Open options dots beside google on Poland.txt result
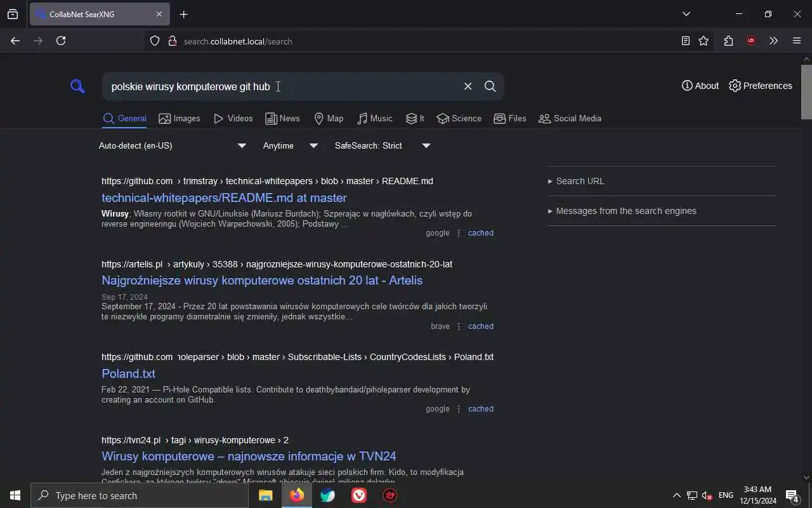Viewport: 812px width, 508px height. pos(459,409)
